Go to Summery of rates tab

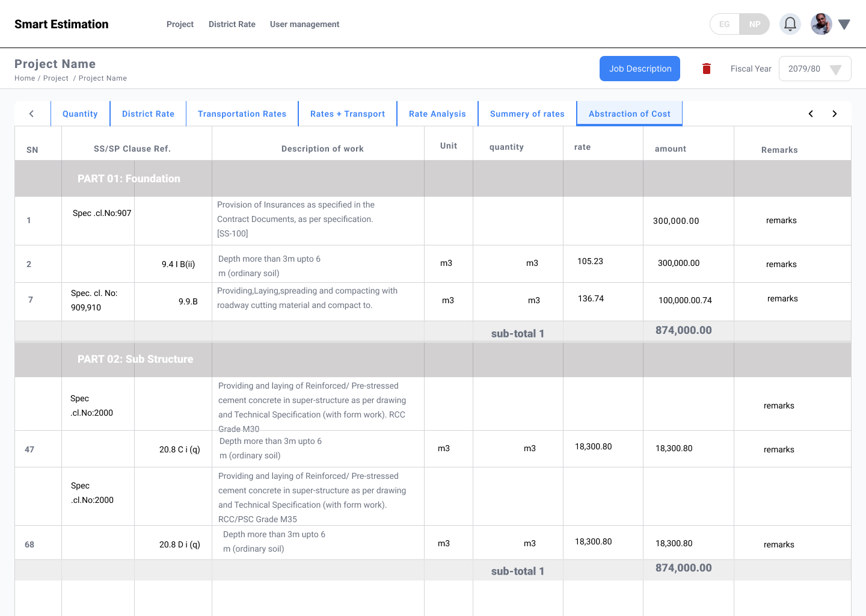coord(527,114)
